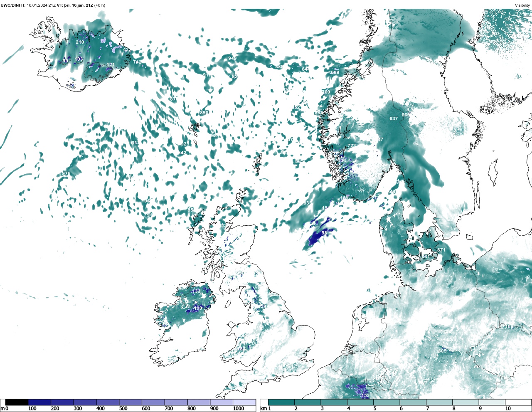Click the 9–10 km near-white swatch
This screenshot has width=532, height=412.
pos(492,402)
